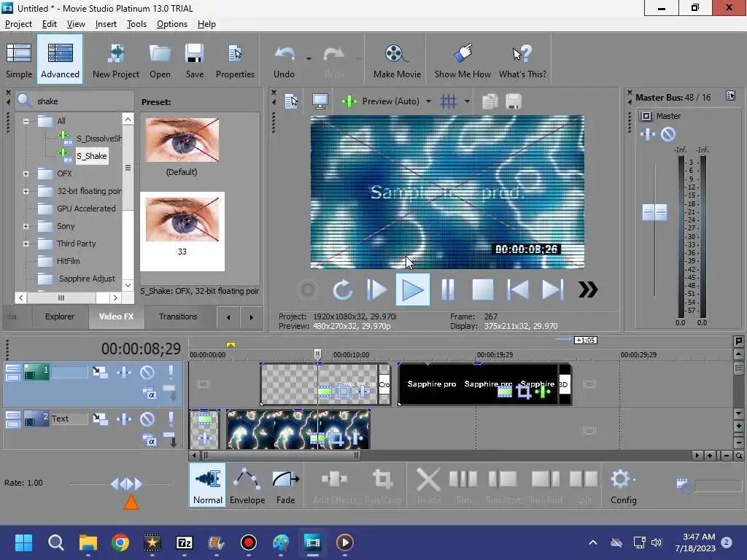This screenshot has height=560, width=747.
Task: Go to start of project
Action: coord(518,289)
